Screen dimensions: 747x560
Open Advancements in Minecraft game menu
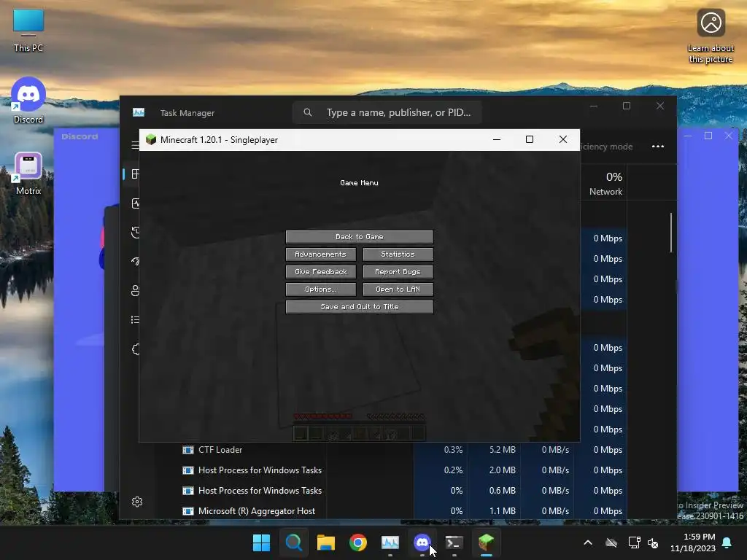321,254
